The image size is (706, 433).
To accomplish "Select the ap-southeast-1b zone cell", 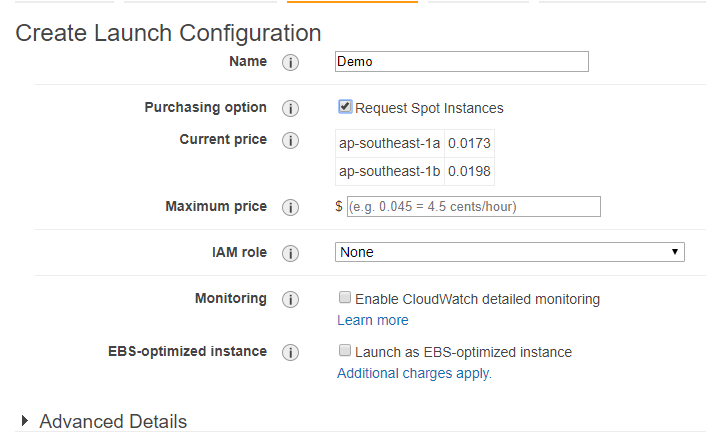I will 389,171.
